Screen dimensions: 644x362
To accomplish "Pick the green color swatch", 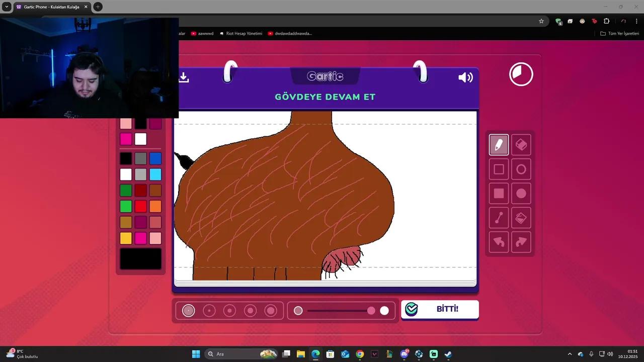I will click(x=126, y=206).
